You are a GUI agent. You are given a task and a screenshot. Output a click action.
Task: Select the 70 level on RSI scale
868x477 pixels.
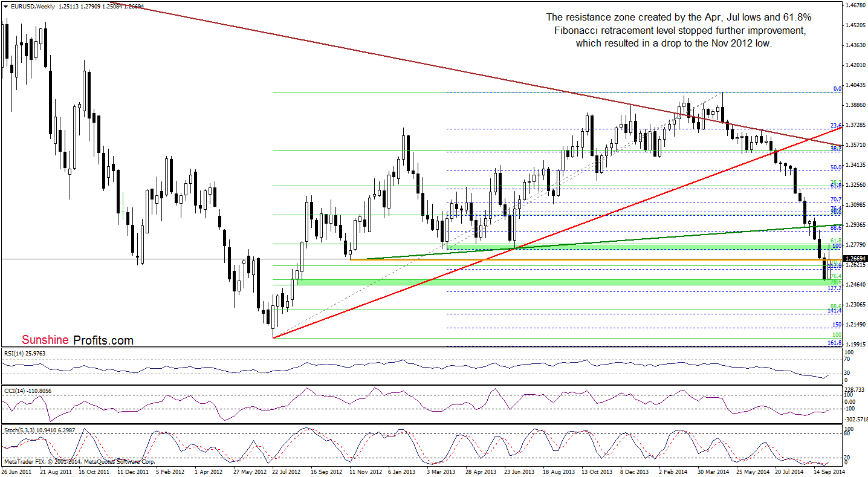click(x=849, y=359)
